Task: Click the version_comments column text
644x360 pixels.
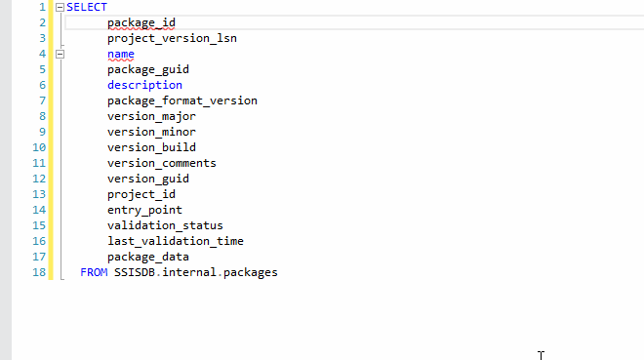Action: click(x=162, y=163)
